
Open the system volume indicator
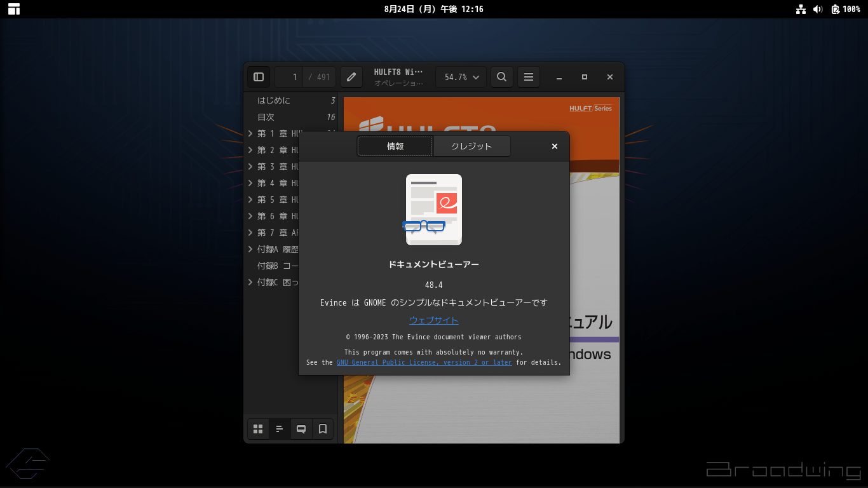click(818, 9)
